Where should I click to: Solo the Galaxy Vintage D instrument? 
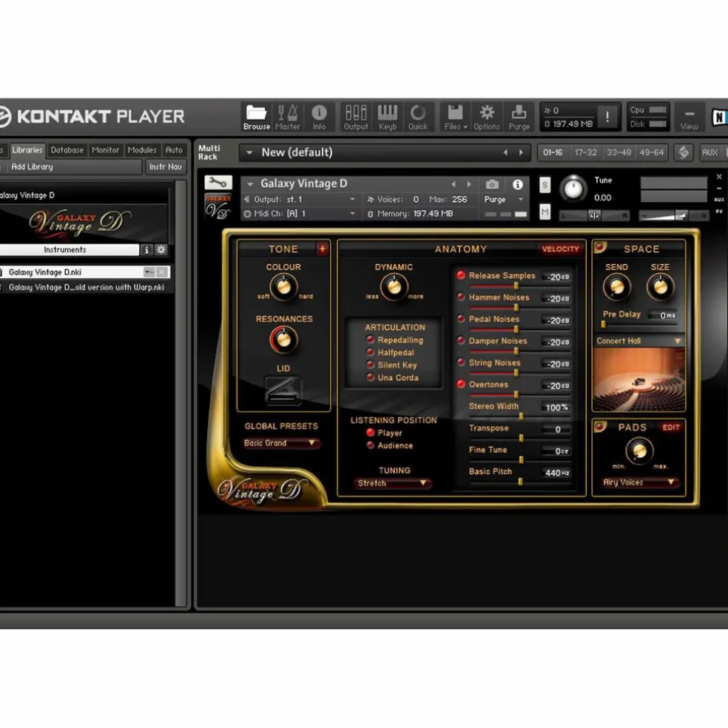pos(545,185)
